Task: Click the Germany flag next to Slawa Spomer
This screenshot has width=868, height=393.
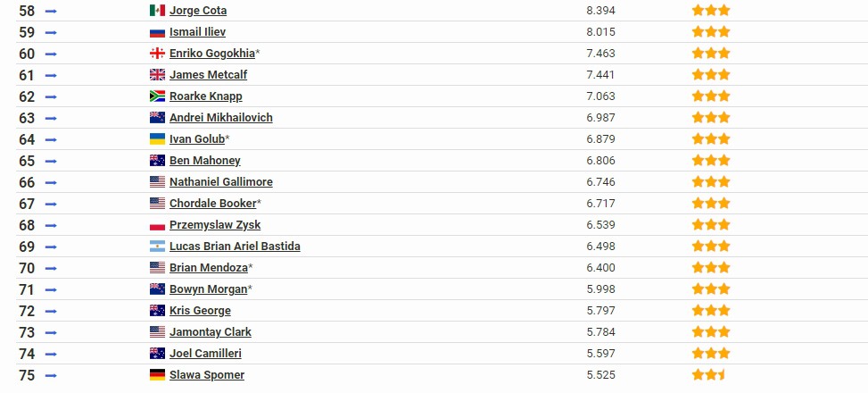Action: [157, 375]
